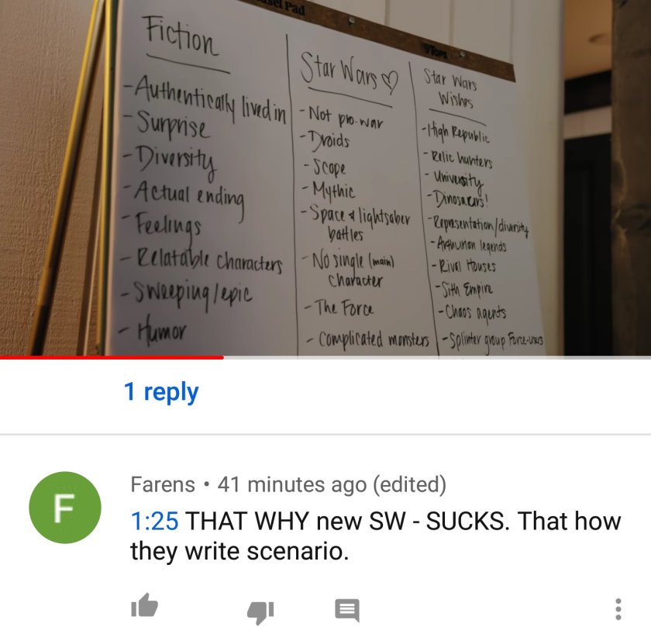651x644 pixels.
Task: Tap the video on the 'Fiction' heading
Action: 181,36
